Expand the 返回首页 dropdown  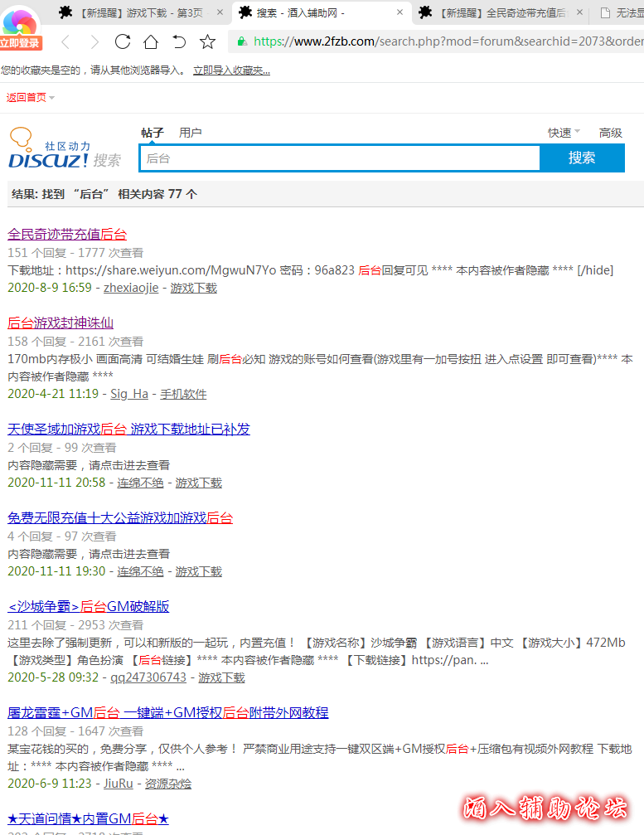pos(51,98)
